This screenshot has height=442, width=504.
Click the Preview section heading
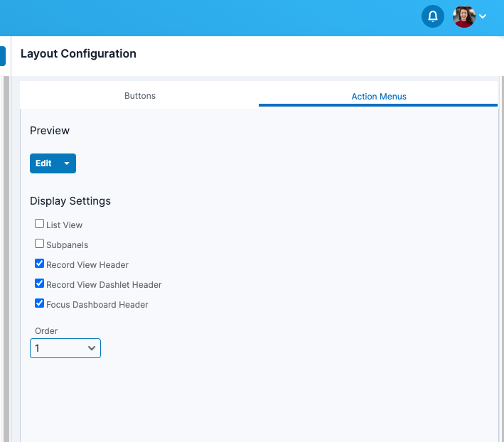50,131
